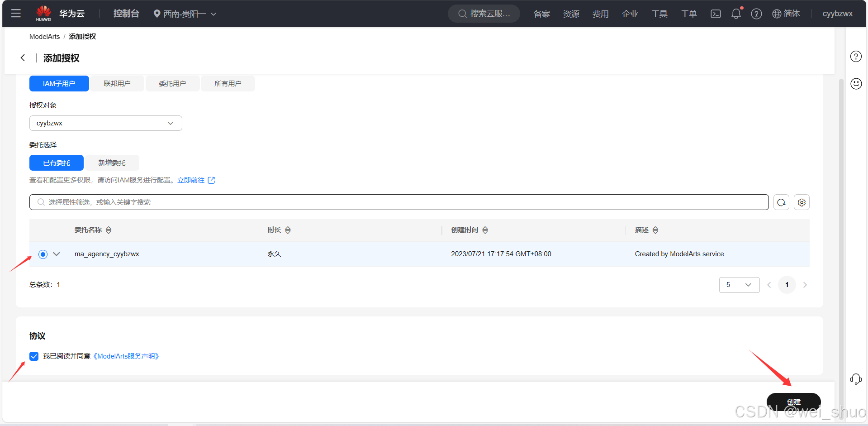
Task: Open the hamburger navigation menu
Action: pyautogui.click(x=16, y=14)
